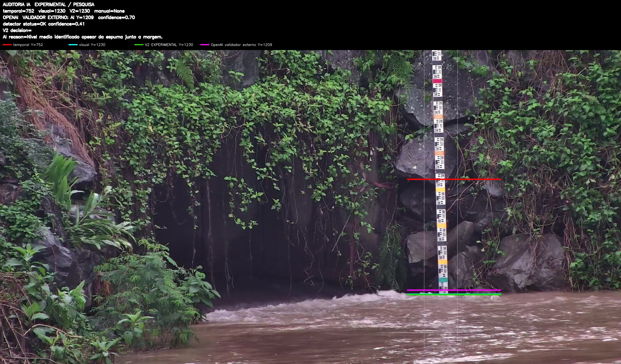Click the green V2 line at waterline
The height and width of the screenshot is (364, 621).
point(454,294)
